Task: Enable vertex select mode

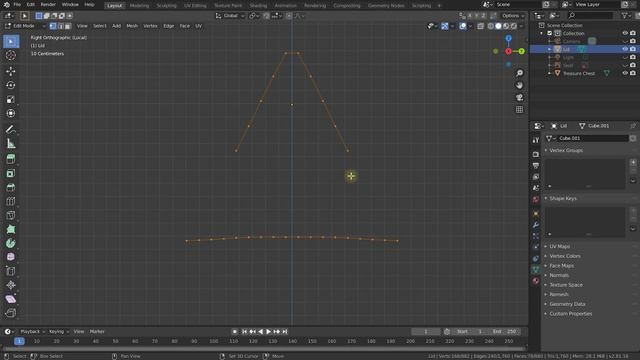Action: point(53,26)
